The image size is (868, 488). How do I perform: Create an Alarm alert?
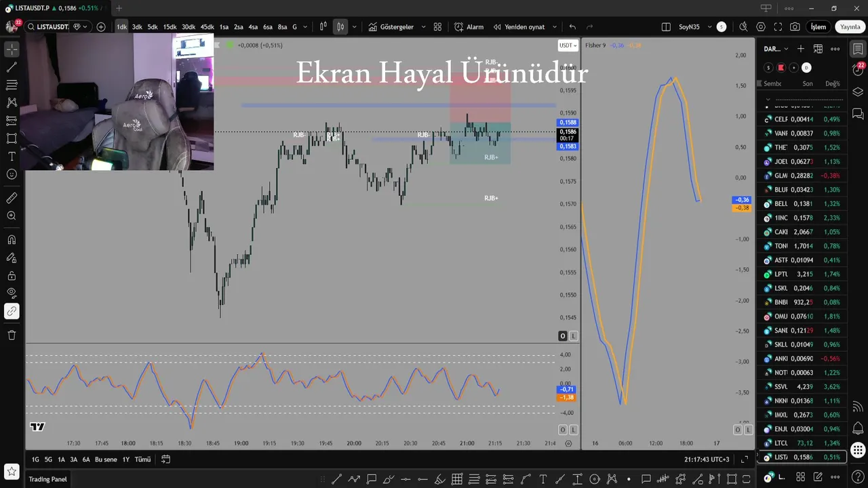pyautogui.click(x=469, y=27)
